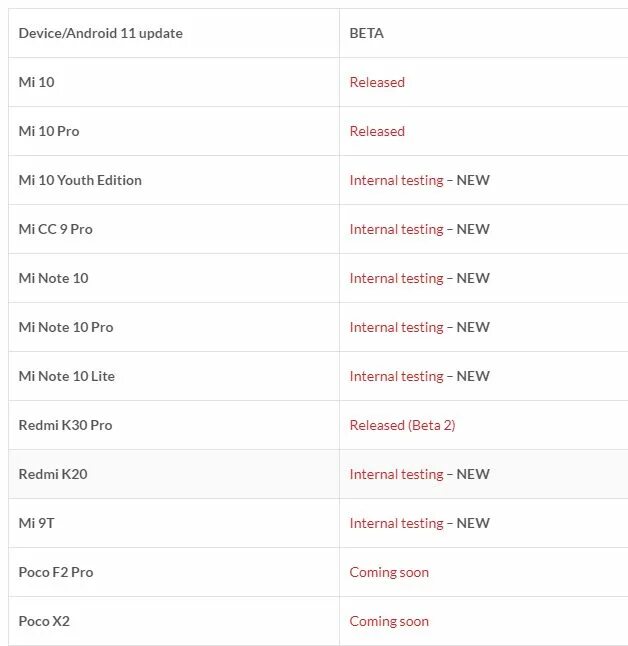Image resolution: width=628 pixels, height=646 pixels.
Task: Open the Coming soon link beside Poco X2
Action: pos(389,621)
